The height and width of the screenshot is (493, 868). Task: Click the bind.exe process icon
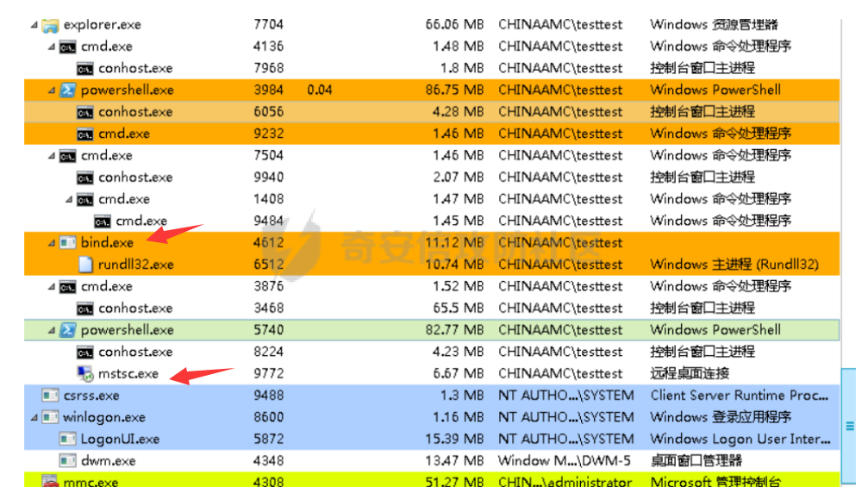67,243
